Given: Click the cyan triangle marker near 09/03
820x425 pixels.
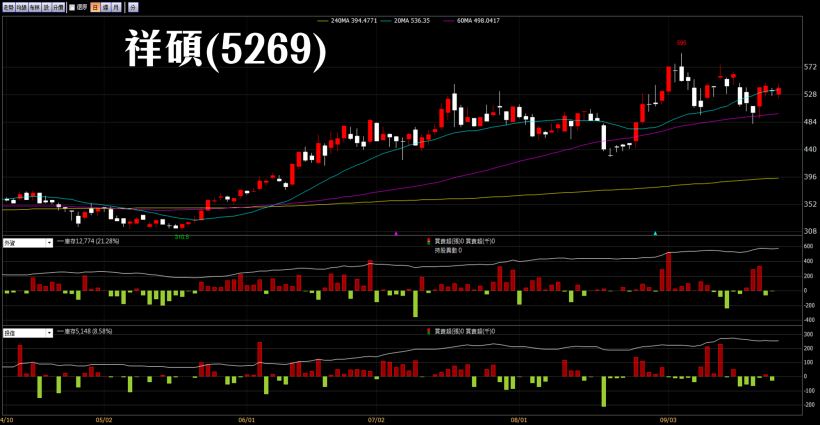Looking at the screenshot, I should pyautogui.click(x=655, y=233).
